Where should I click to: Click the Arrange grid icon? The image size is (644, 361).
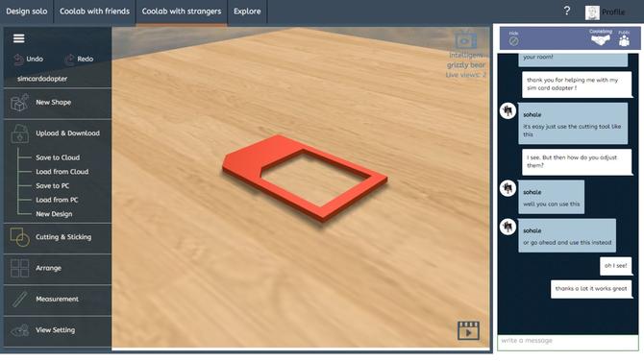(x=20, y=268)
